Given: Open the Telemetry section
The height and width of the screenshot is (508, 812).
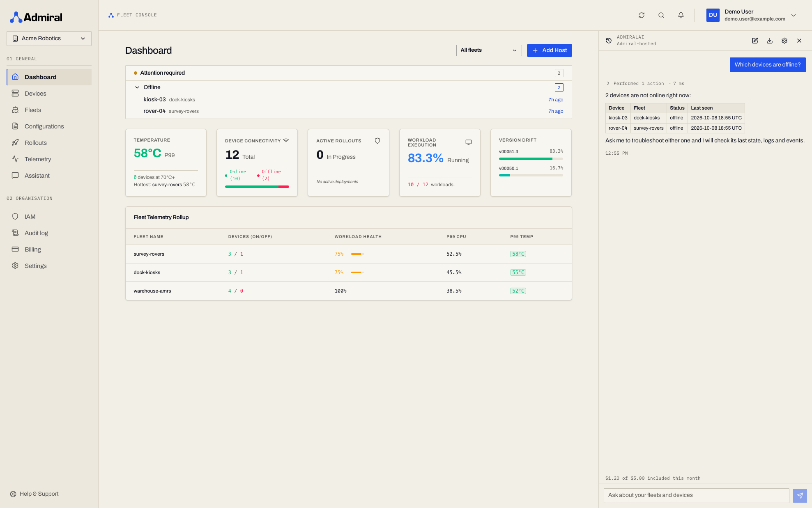Looking at the screenshot, I should [x=49, y=159].
